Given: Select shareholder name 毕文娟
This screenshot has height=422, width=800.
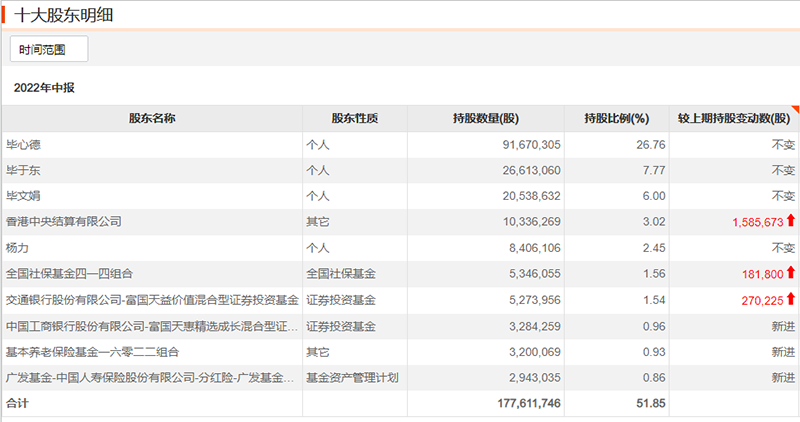Looking at the screenshot, I should pos(23,195).
